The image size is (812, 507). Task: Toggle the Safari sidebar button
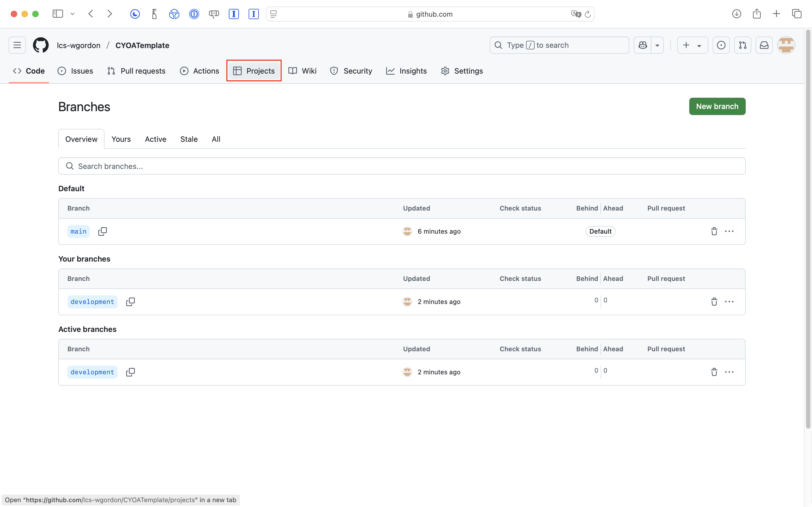click(58, 14)
